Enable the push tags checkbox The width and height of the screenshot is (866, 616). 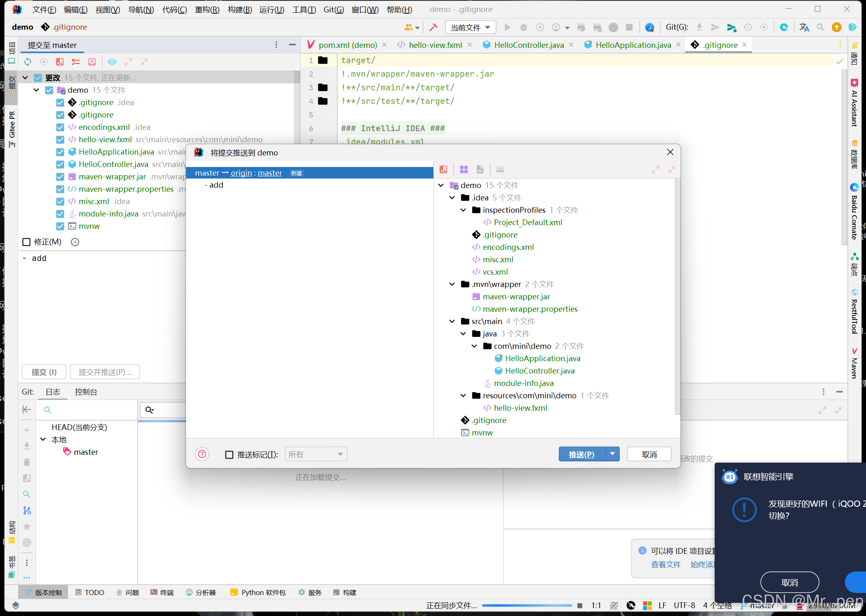point(229,454)
